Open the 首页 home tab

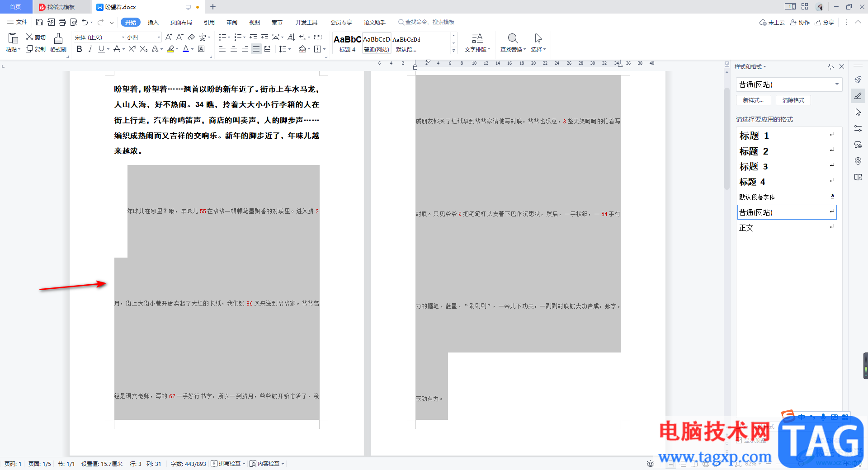[x=16, y=7]
